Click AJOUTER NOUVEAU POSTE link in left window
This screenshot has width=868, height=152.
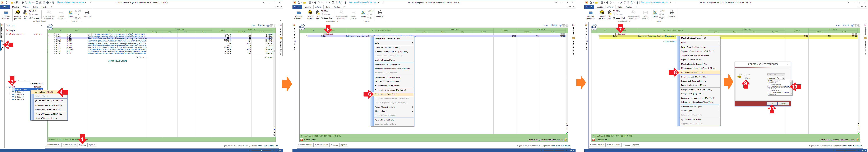117,61
